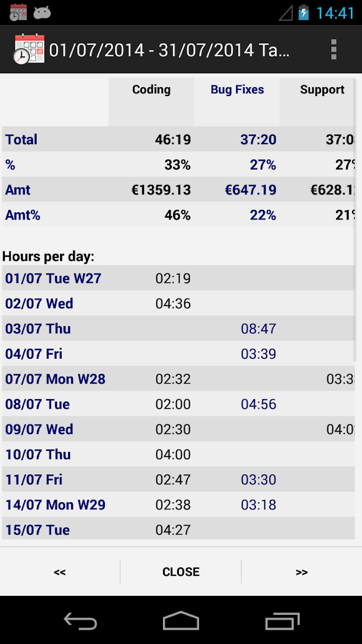362x644 pixels.
Task: Select the Support column header
Action: [322, 90]
